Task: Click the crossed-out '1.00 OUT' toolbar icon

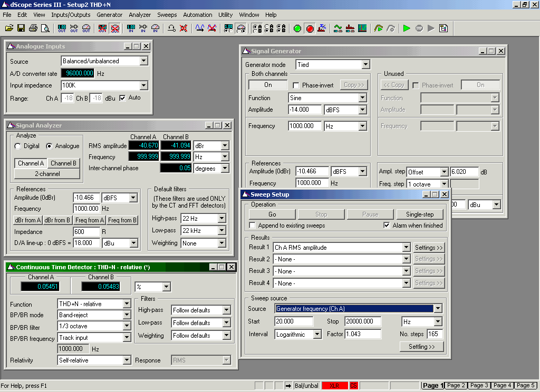Action: 102,28
